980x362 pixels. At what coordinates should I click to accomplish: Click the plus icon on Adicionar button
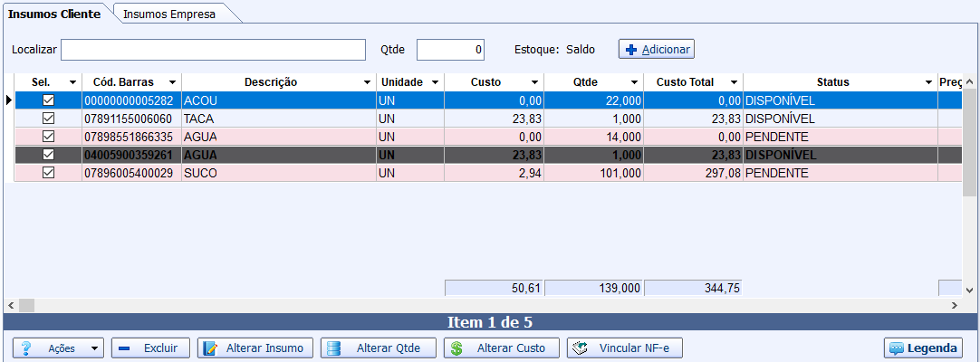click(631, 50)
